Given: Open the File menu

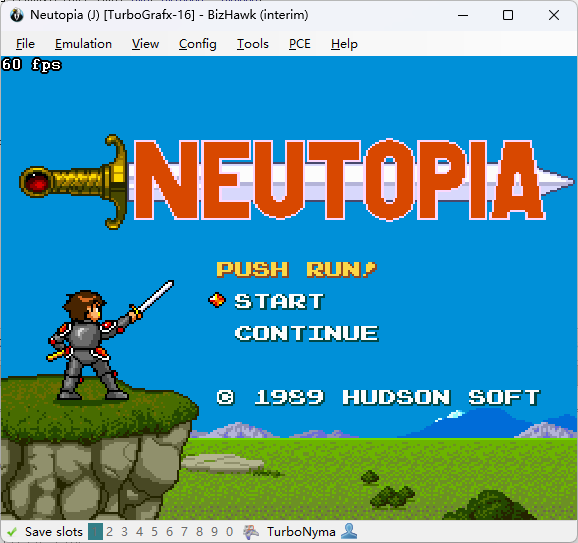Looking at the screenshot, I should pos(25,44).
